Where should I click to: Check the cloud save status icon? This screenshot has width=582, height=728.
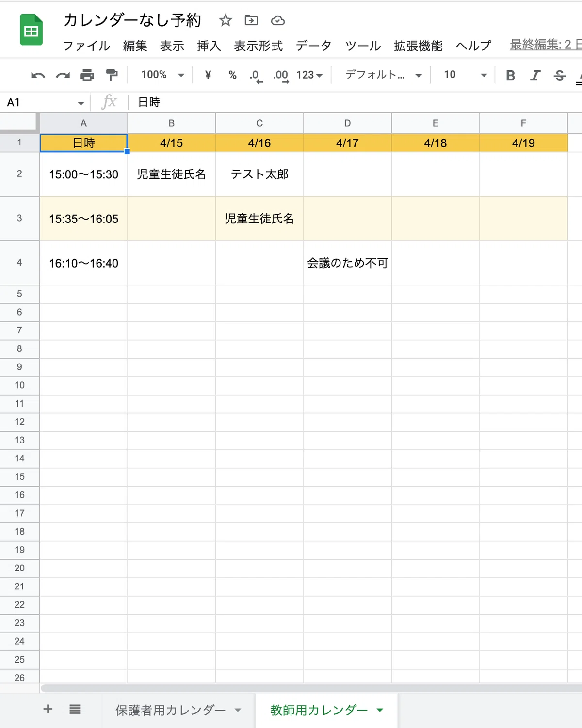278,20
